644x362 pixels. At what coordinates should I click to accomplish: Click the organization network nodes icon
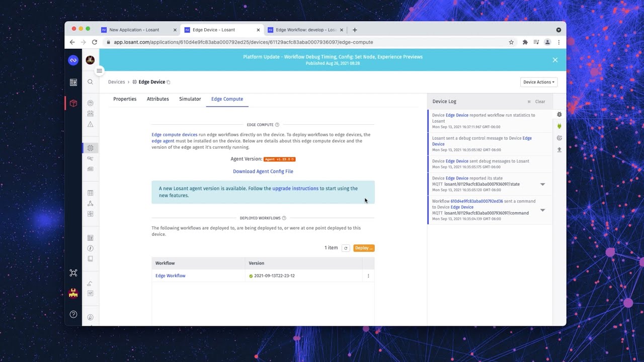(73, 273)
